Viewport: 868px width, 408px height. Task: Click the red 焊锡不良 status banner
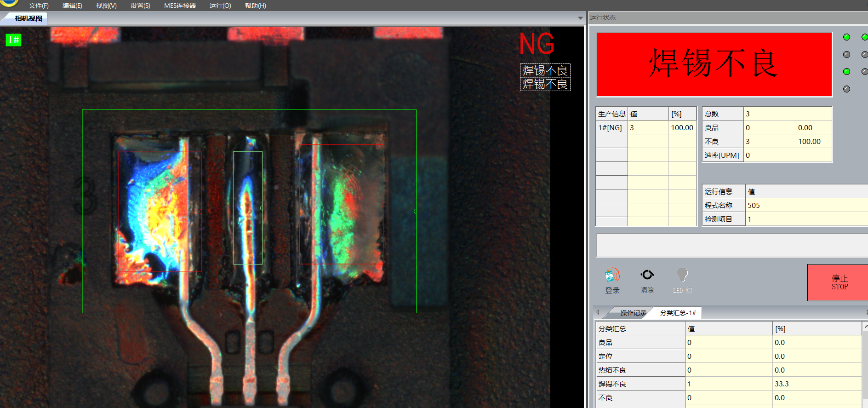pos(714,64)
